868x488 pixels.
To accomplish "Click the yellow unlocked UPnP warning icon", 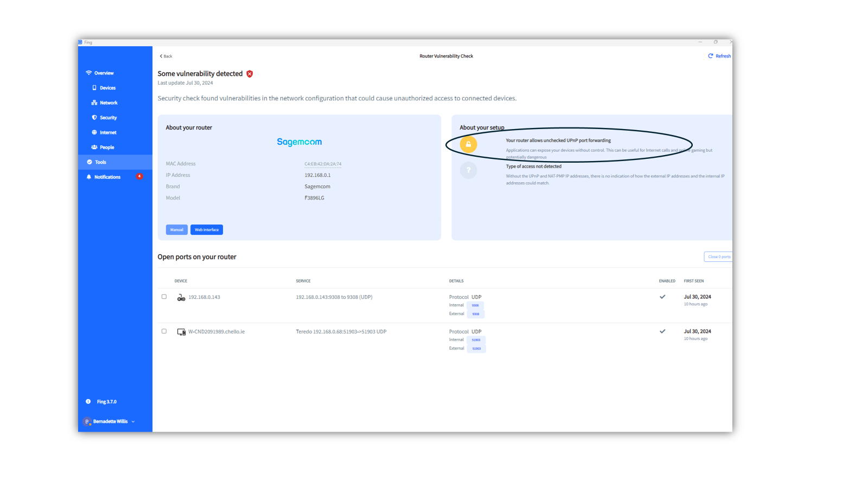I will [x=469, y=144].
